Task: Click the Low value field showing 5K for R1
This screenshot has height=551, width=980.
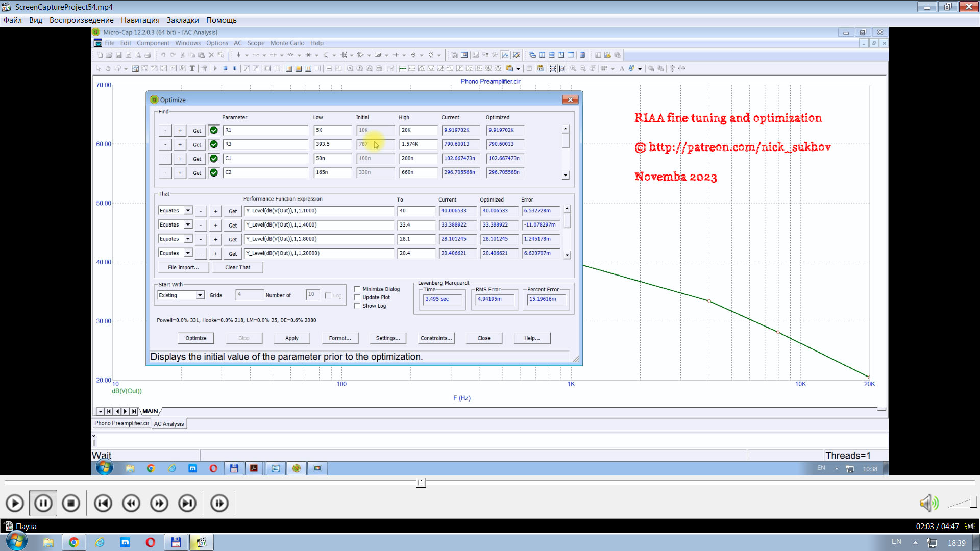Action: point(332,130)
